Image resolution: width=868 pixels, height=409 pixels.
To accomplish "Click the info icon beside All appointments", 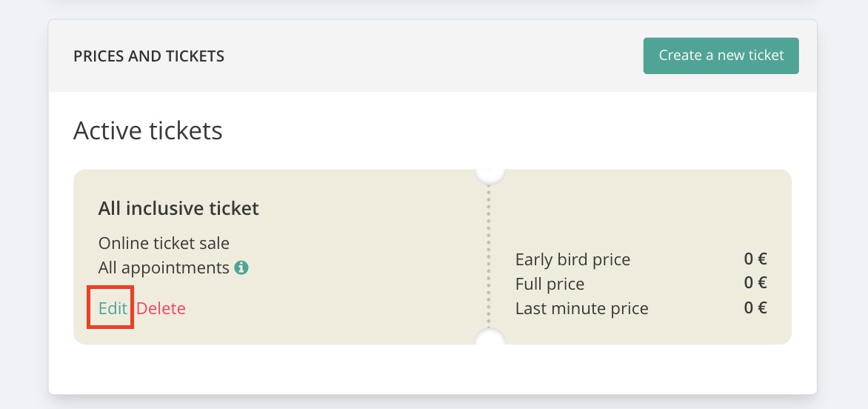I will [x=241, y=268].
